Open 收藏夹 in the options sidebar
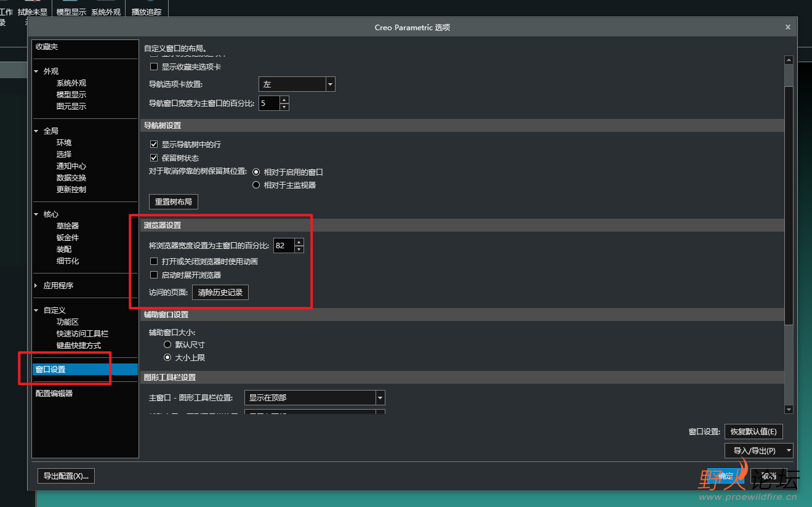Screen dimensions: 812x507 pyautogui.click(x=47, y=47)
